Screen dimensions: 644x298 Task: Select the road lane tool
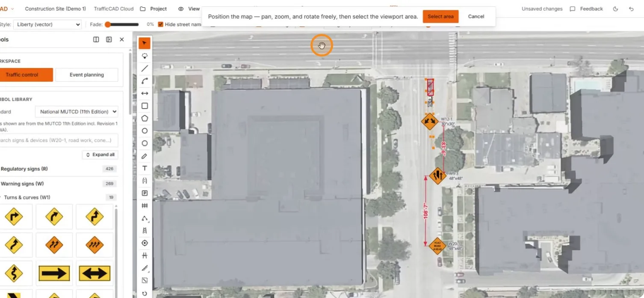tap(145, 231)
